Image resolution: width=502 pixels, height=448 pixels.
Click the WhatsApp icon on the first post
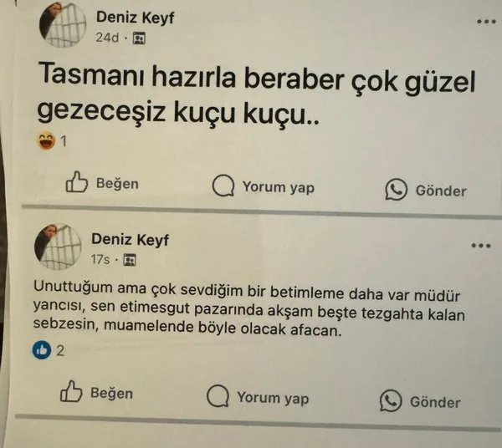396,189
